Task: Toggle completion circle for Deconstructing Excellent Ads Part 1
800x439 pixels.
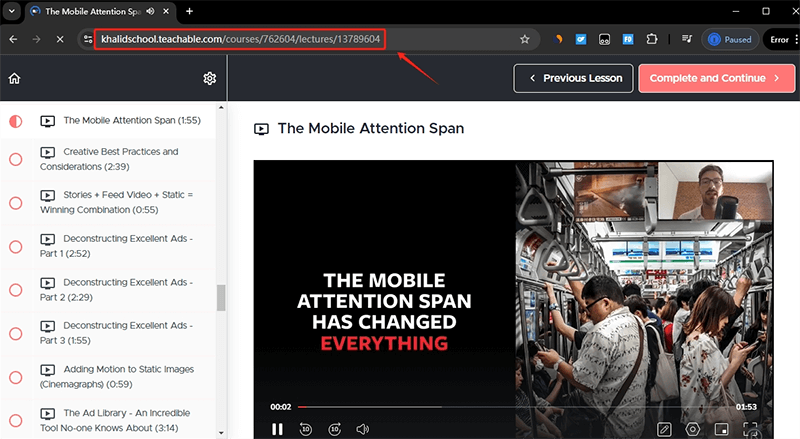Action: 15,246
